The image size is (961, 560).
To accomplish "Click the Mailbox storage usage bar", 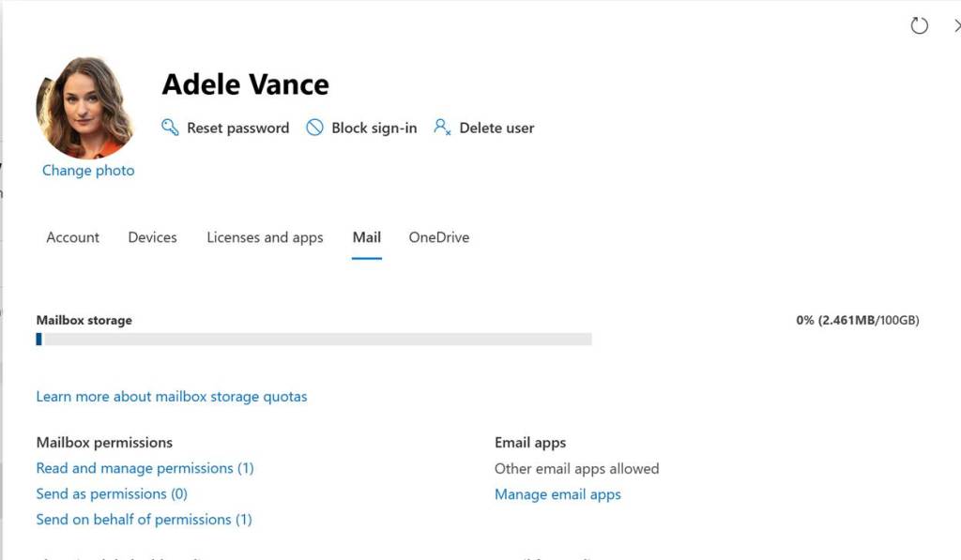I will [x=313, y=340].
